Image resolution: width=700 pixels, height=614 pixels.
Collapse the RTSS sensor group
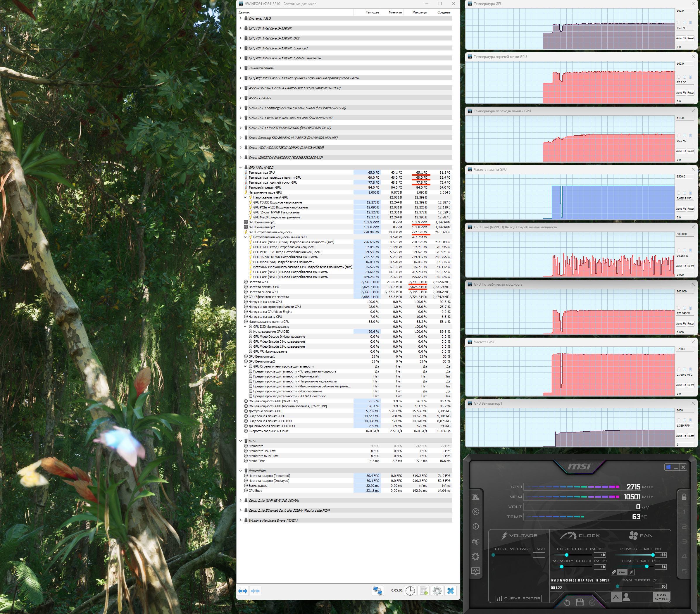click(240, 441)
